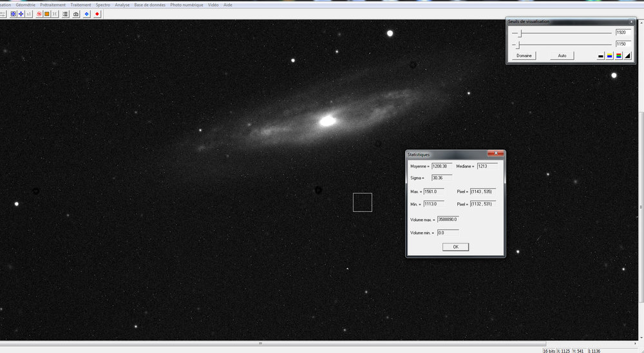
Task: Click the blue grid zoom icon in toolbar
Action: click(x=14, y=14)
